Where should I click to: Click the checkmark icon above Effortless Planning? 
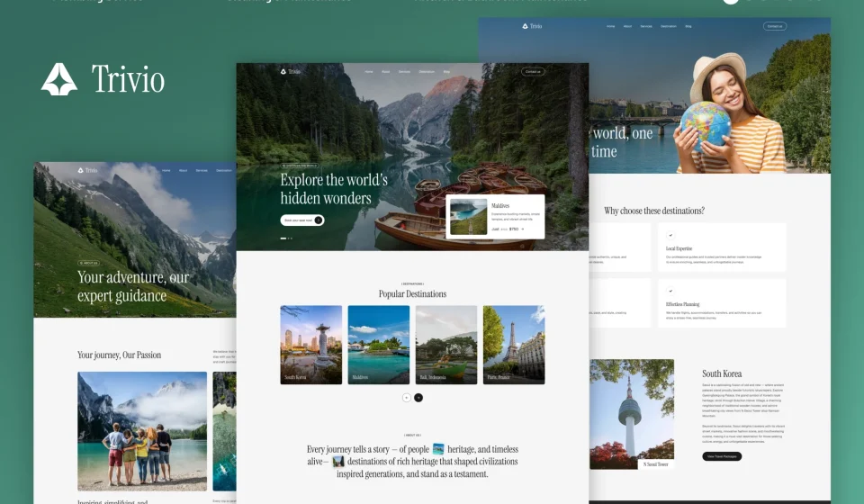pyautogui.click(x=670, y=291)
